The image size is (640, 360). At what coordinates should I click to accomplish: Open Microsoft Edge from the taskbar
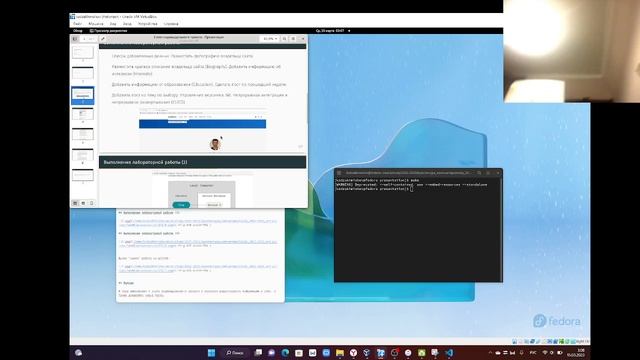tap(285, 353)
